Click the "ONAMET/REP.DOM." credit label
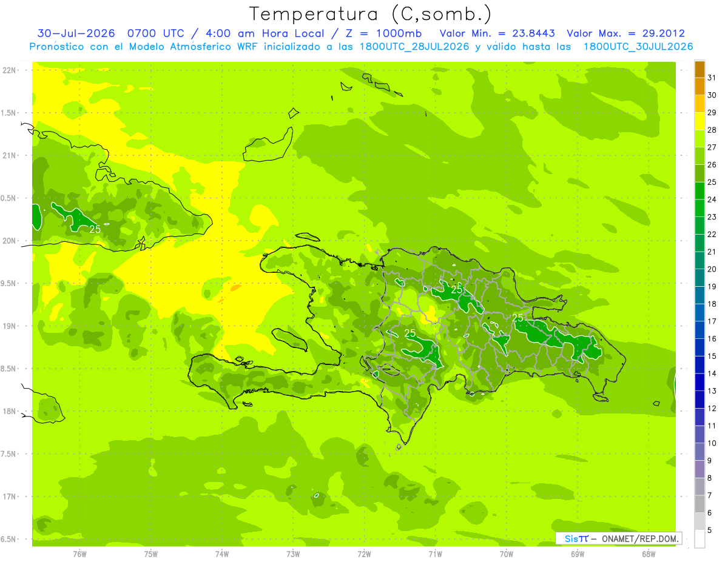This screenshot has width=728, height=562. [x=639, y=538]
